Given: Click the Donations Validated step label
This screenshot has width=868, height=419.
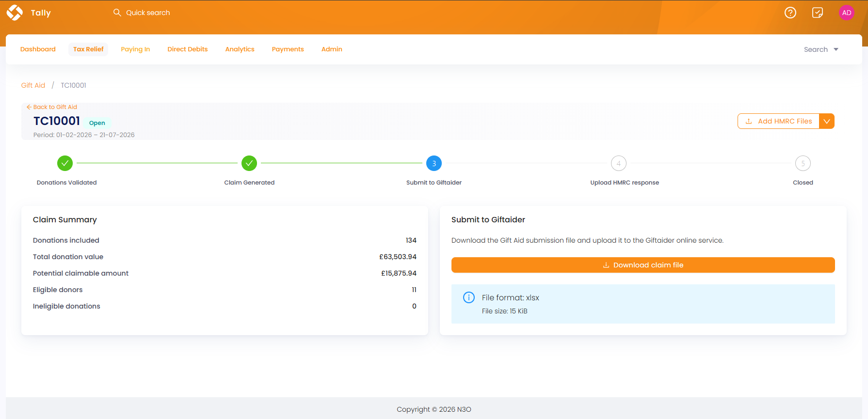Looking at the screenshot, I should point(67,183).
